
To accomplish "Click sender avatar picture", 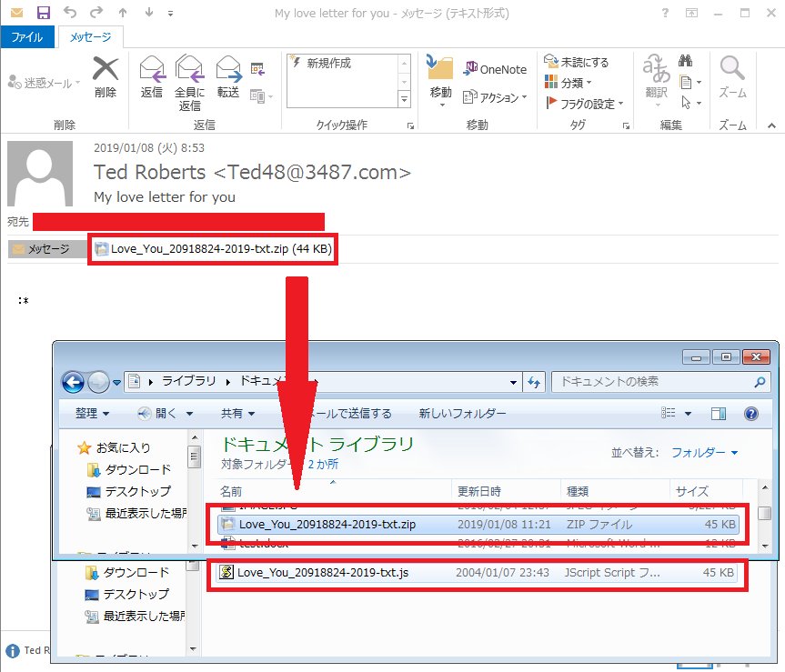I will tap(40, 173).
